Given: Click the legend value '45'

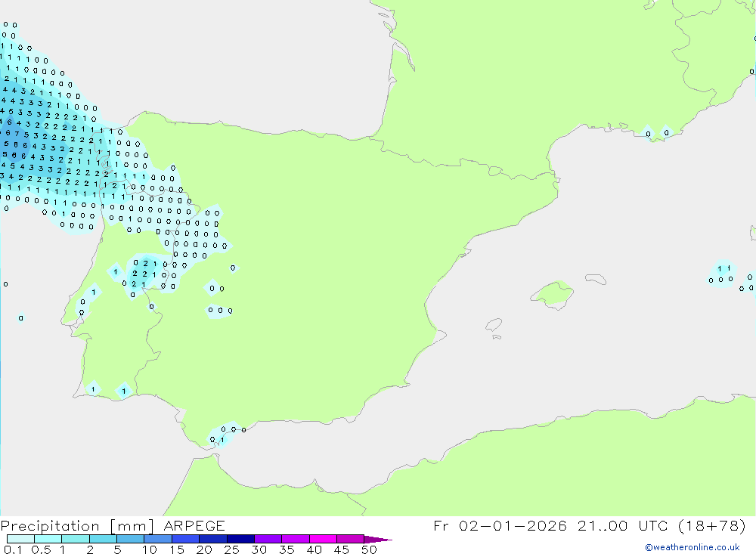Looking at the screenshot, I should point(342,549).
